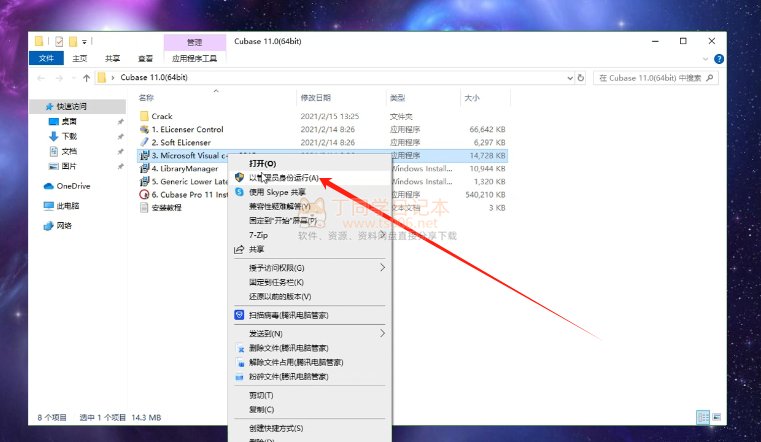The width and height of the screenshot is (761, 442).
Task: Click the blue help question mark icon
Action: pos(718,59)
